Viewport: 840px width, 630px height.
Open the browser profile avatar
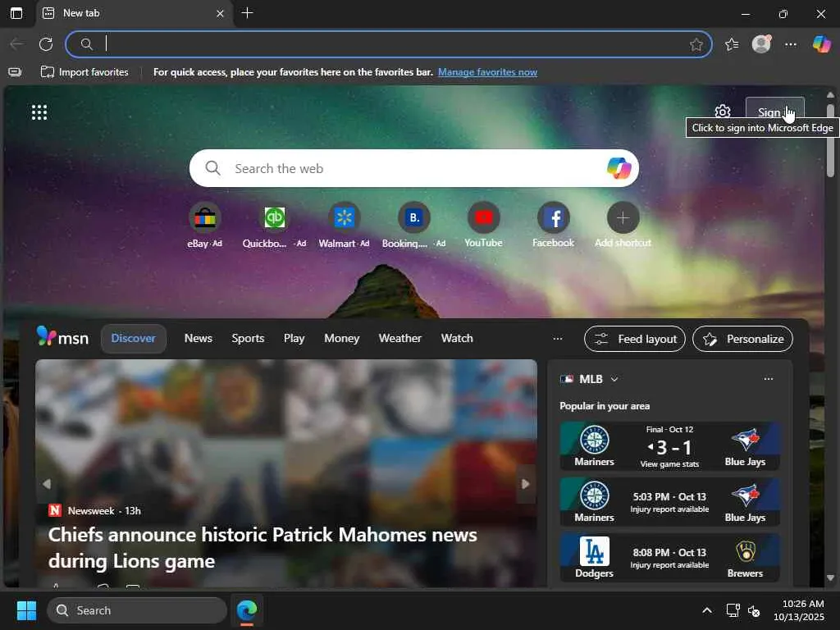click(x=761, y=44)
